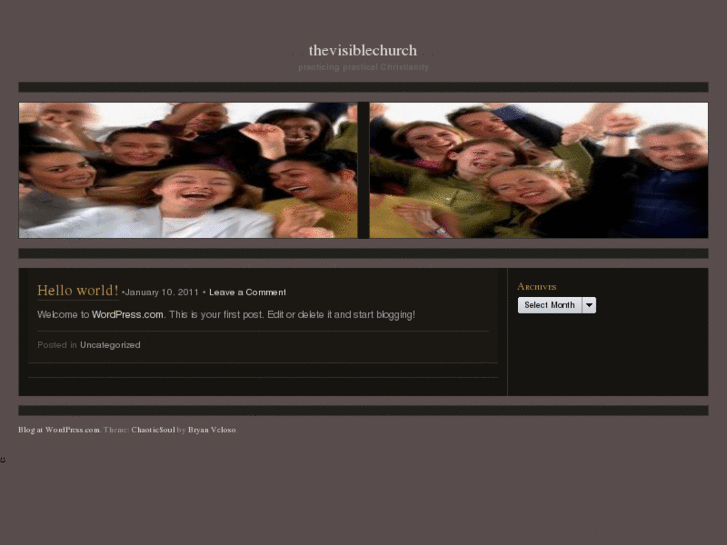Click the Posted in label
Viewport: 727px width, 545px height.
(x=57, y=345)
